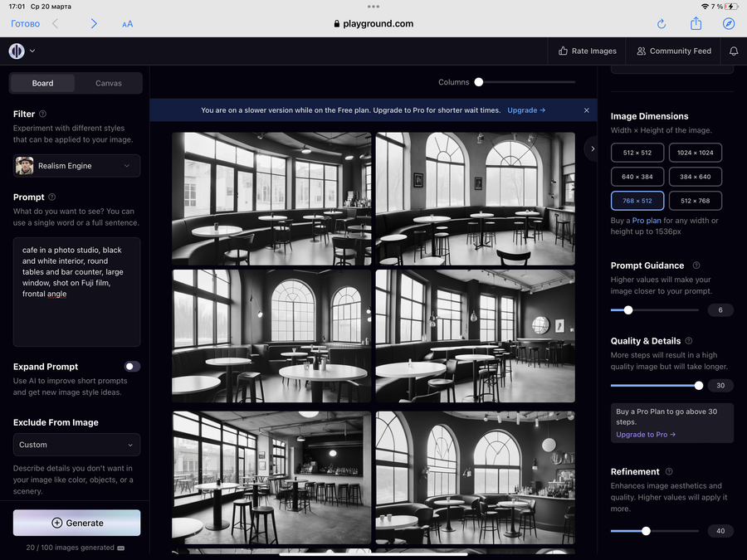747x560 pixels.
Task: Dismiss the Free plan upgrade banner
Action: coord(586,110)
